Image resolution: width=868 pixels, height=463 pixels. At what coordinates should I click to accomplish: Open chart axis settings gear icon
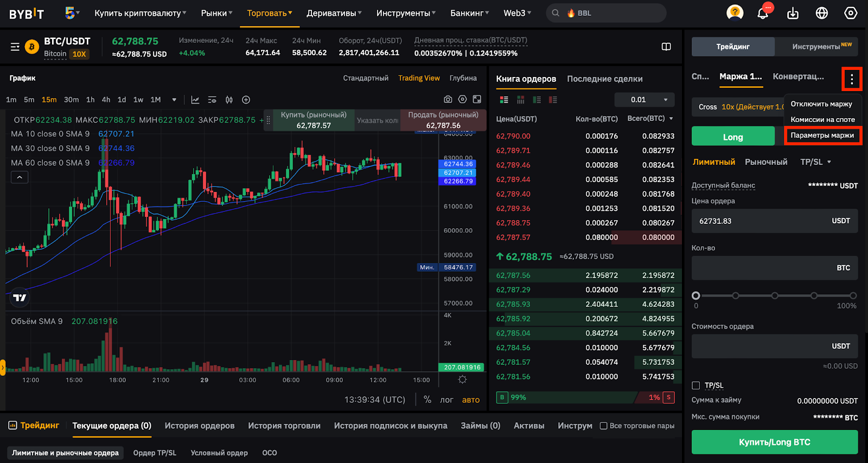pyautogui.click(x=462, y=380)
